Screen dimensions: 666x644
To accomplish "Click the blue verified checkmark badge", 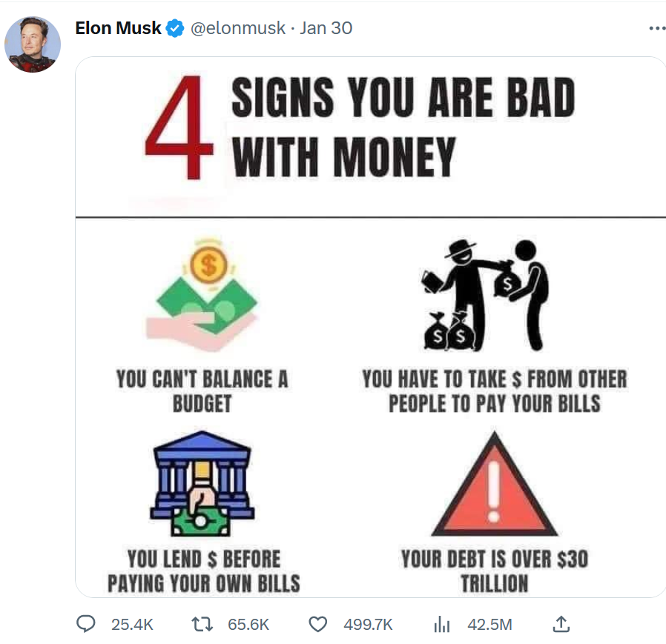I will (175, 29).
